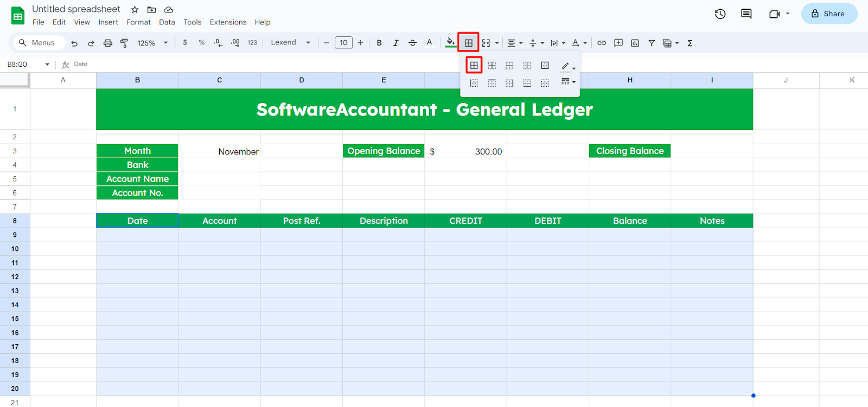Click the Undo arrow in toolbar

(74, 43)
